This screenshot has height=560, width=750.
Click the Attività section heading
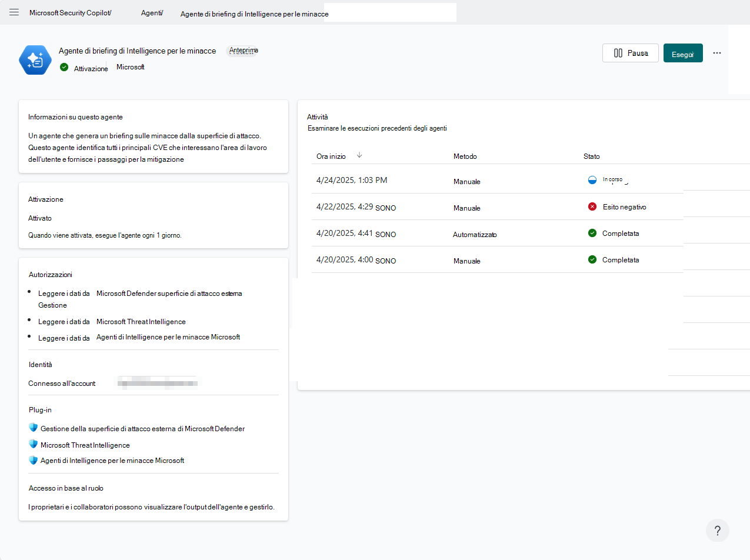(x=318, y=117)
